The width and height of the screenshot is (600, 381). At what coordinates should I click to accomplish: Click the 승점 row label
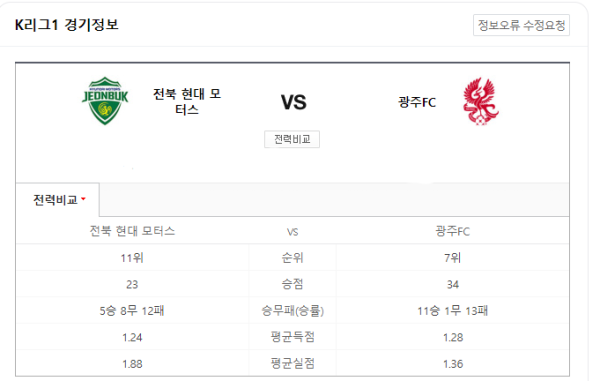[292, 284]
